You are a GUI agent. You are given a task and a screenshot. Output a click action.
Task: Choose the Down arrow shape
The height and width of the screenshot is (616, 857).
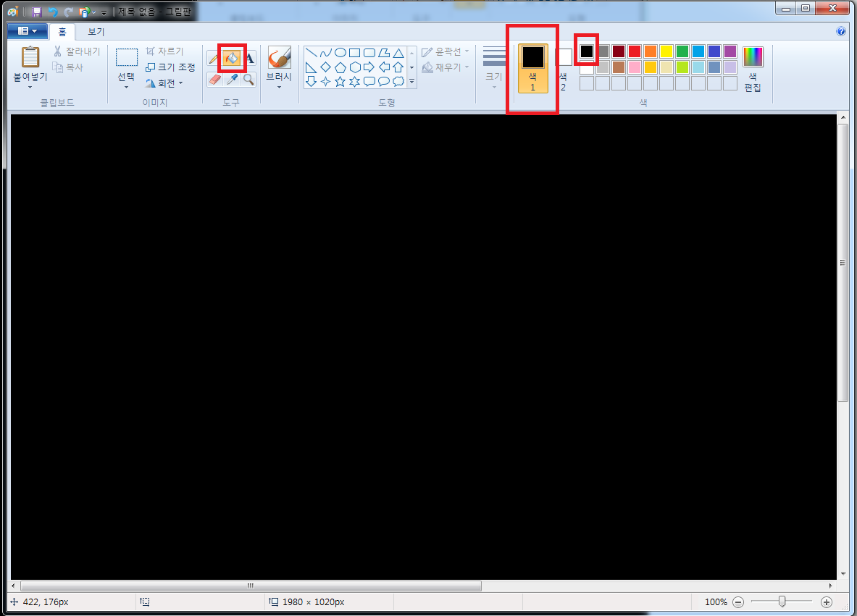point(311,81)
